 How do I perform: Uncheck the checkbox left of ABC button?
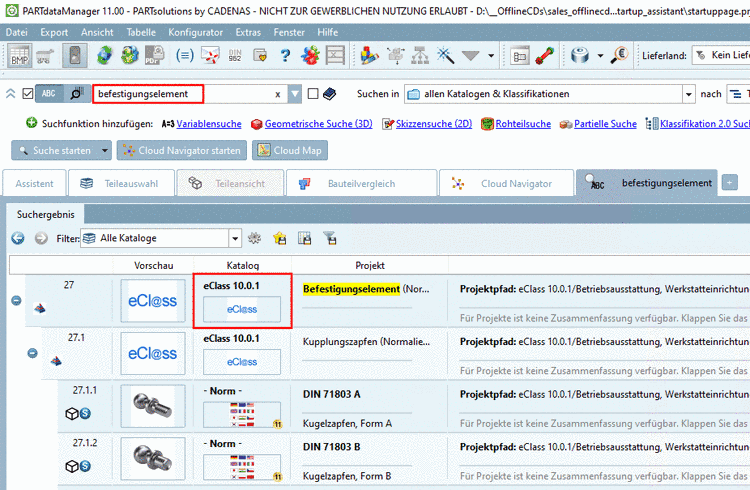coord(28,94)
